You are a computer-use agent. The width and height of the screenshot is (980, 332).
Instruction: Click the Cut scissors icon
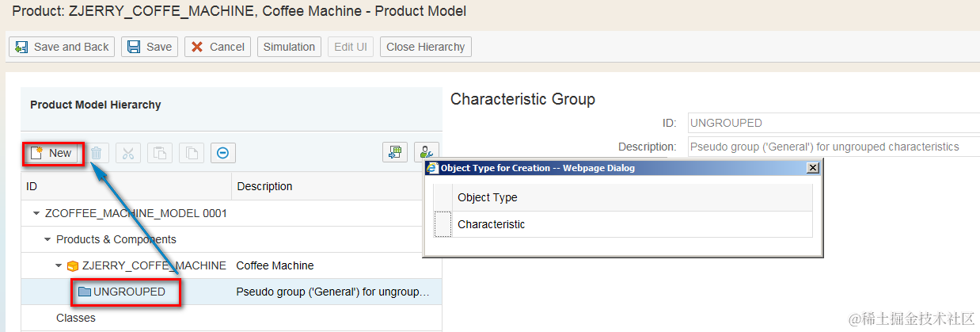pyautogui.click(x=127, y=153)
